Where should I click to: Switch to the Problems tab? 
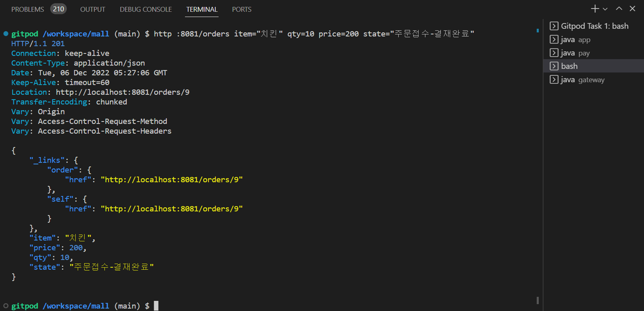27,10
